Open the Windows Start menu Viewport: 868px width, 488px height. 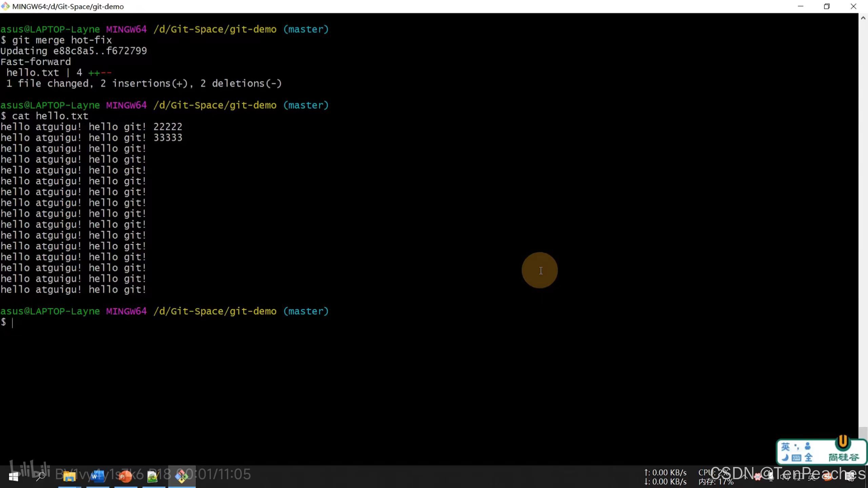(x=13, y=477)
